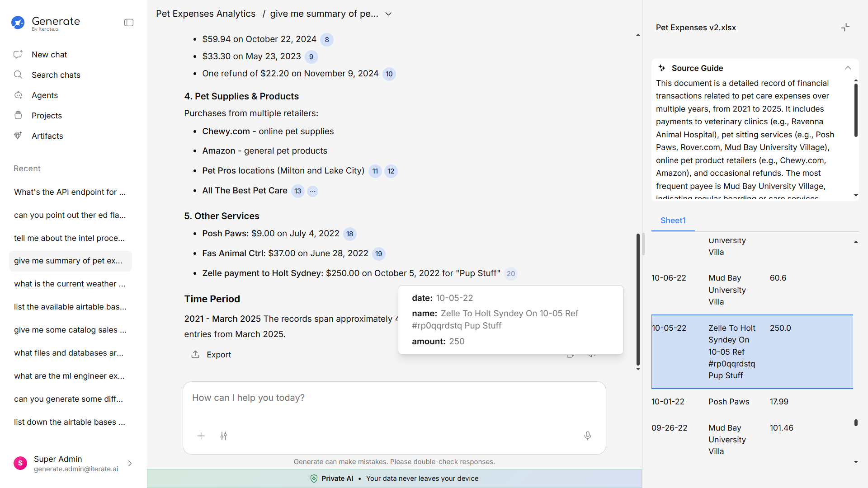Open Search chats
This screenshot has width=868, height=488.
pyautogui.click(x=56, y=75)
